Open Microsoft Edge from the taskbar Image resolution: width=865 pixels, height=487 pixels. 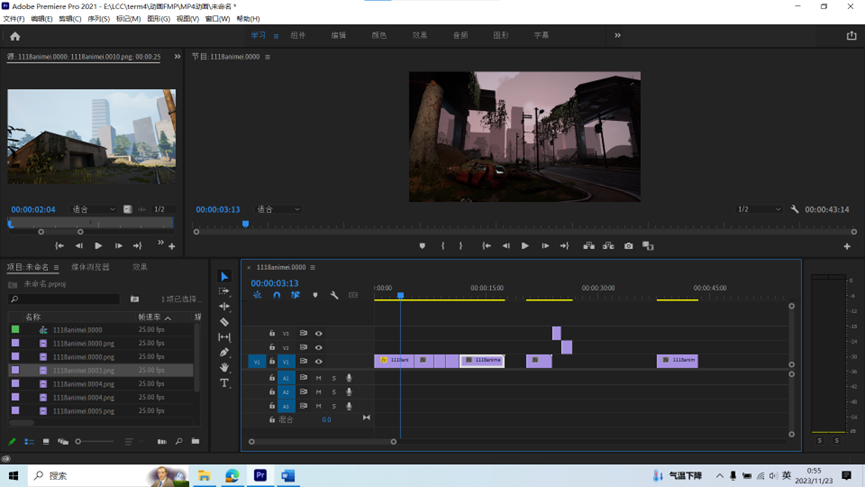click(232, 475)
